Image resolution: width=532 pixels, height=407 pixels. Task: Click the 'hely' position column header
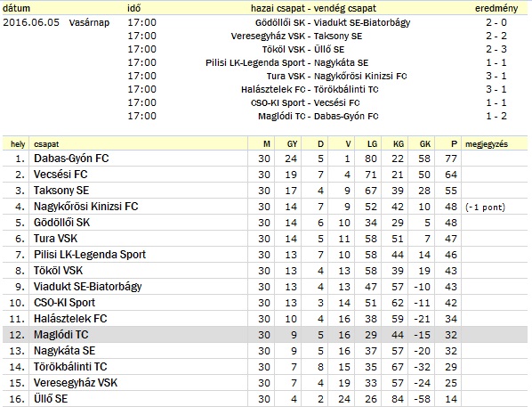18,144
